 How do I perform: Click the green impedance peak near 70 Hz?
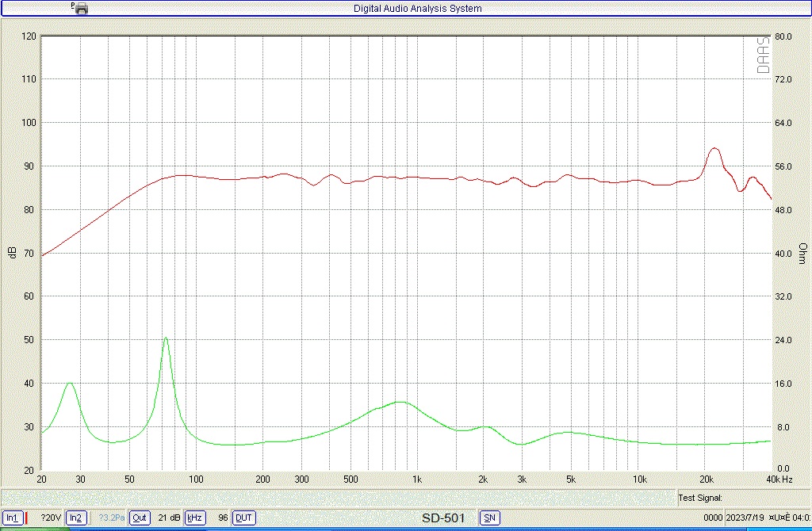(166, 338)
